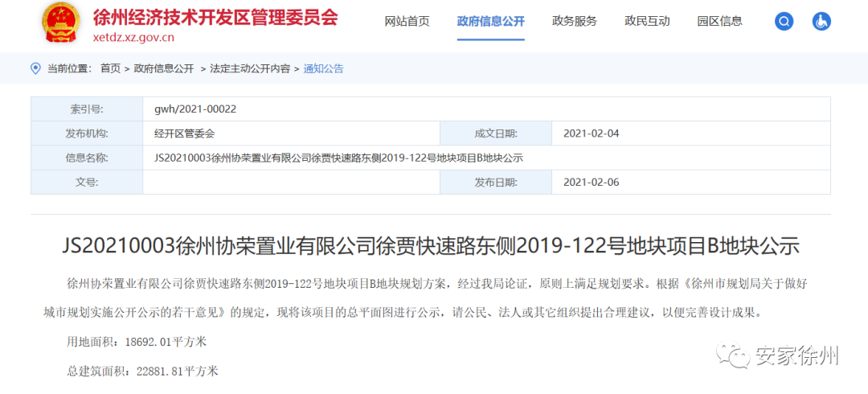
Task: Open the 政务服务 menu item
Action: click(575, 22)
